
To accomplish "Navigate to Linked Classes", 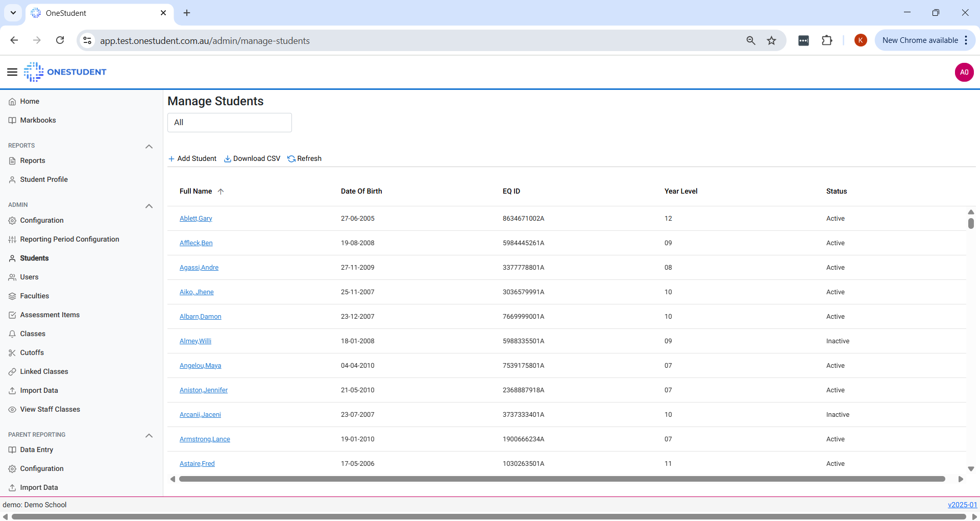I will (44, 372).
